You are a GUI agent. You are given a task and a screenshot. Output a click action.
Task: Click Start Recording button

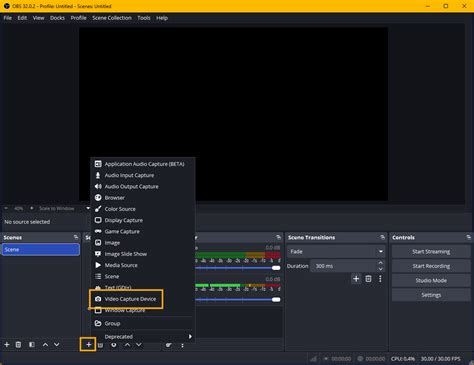tap(431, 266)
